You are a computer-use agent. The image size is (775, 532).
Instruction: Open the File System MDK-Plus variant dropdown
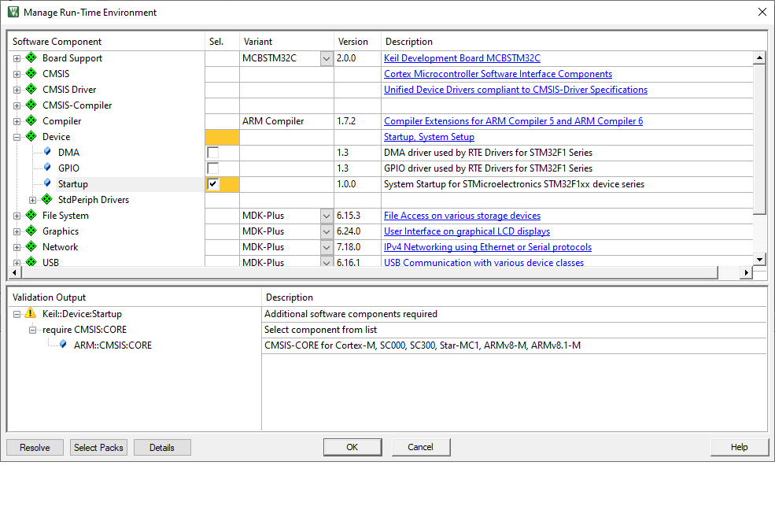point(326,215)
